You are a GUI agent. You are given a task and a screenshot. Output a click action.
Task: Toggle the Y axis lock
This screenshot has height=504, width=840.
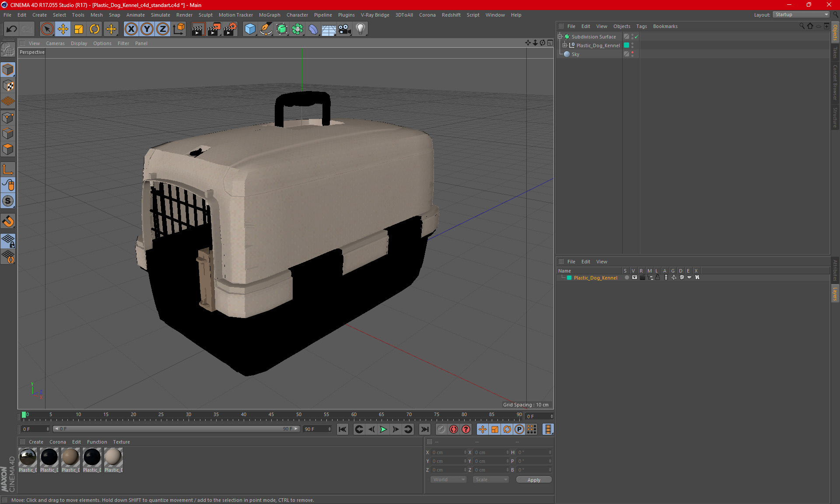click(147, 29)
